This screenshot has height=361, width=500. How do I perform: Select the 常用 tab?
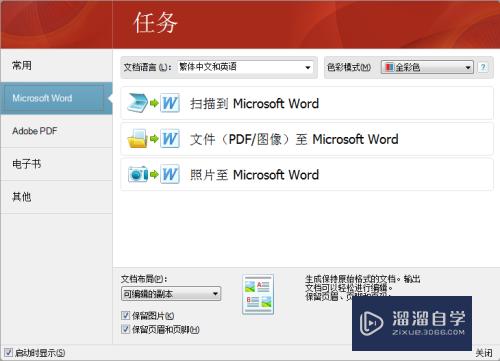coord(56,65)
